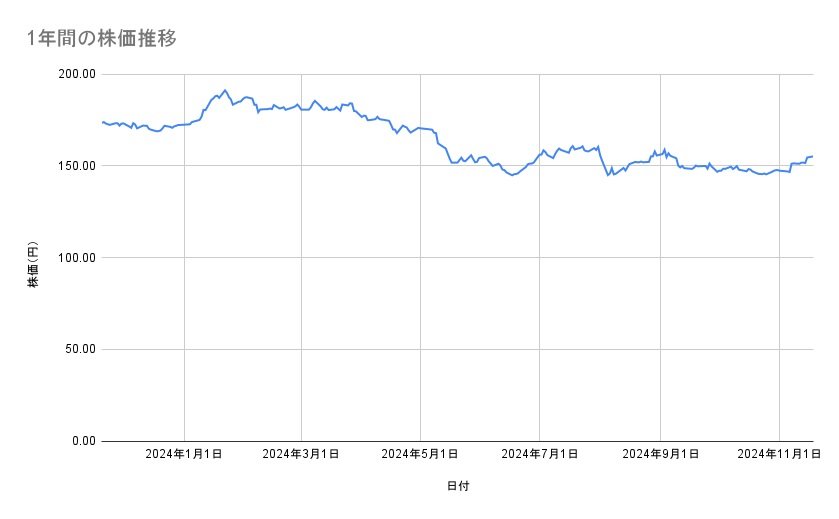
Task: Click the 2024年1月1日 date label
Action: pos(184,454)
